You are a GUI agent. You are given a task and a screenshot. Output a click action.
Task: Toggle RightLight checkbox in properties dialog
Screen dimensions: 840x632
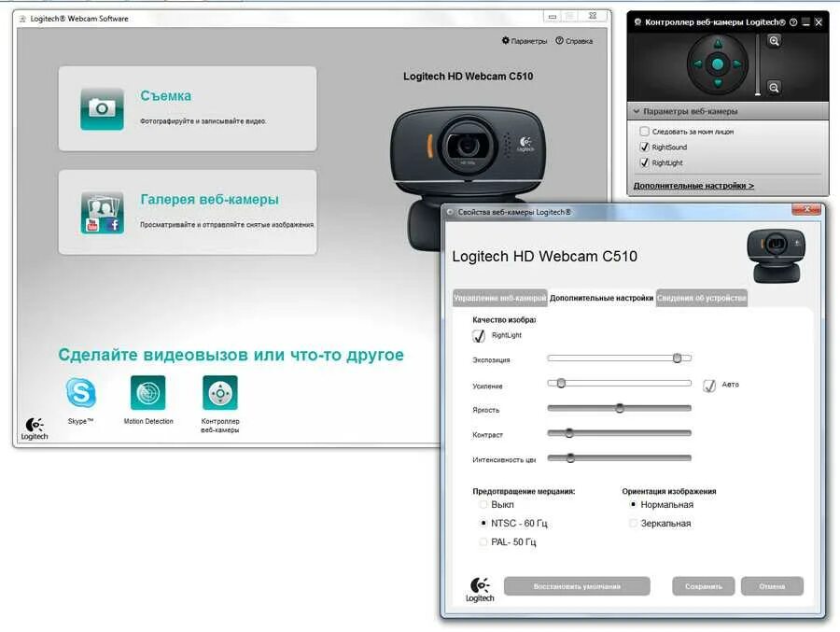pyautogui.click(x=479, y=335)
